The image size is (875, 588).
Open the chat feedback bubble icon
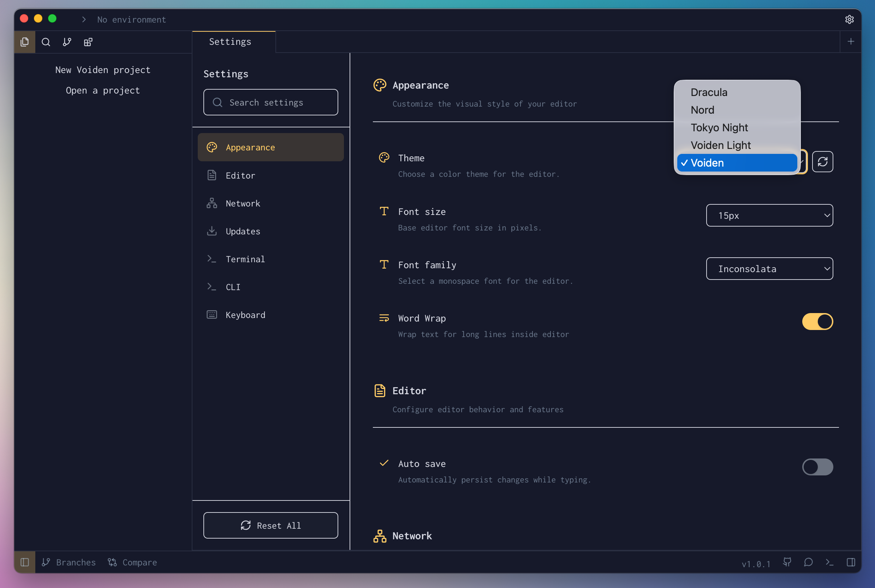808,562
